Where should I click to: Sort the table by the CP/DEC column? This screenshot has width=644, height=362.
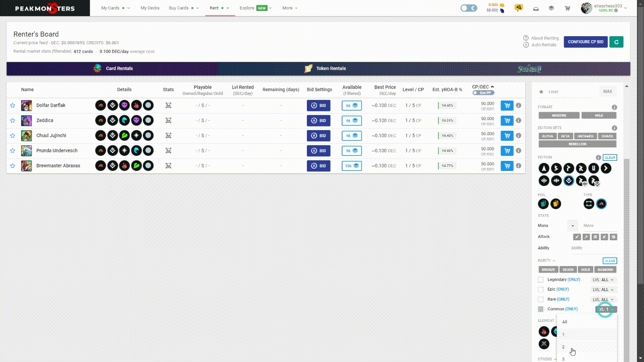(x=483, y=87)
